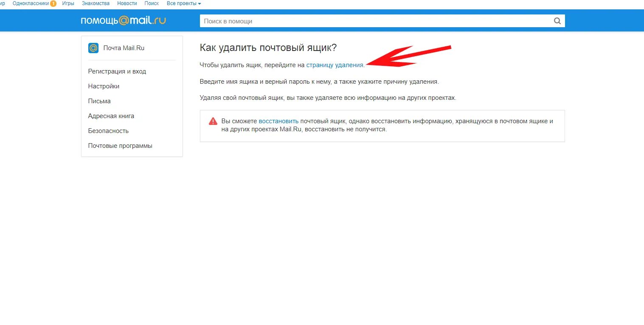Open Настройки section
This screenshot has width=644, height=325.
104,86
